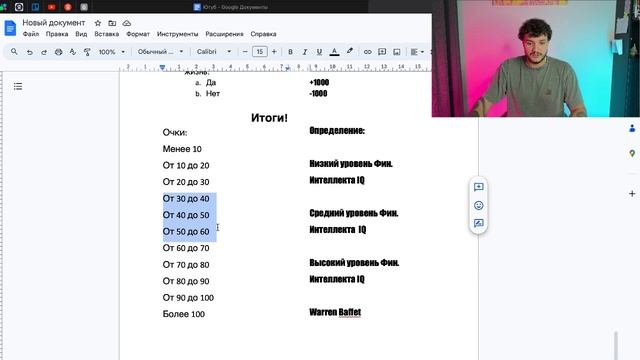Open the Формат menu
The height and width of the screenshot is (360, 640).
point(138,34)
